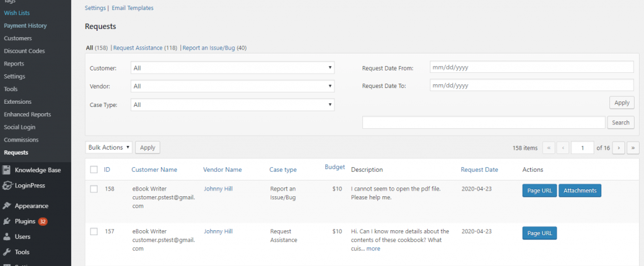This screenshot has height=266, width=644.
Task: Open the Vendor filter dropdown
Action: [233, 86]
